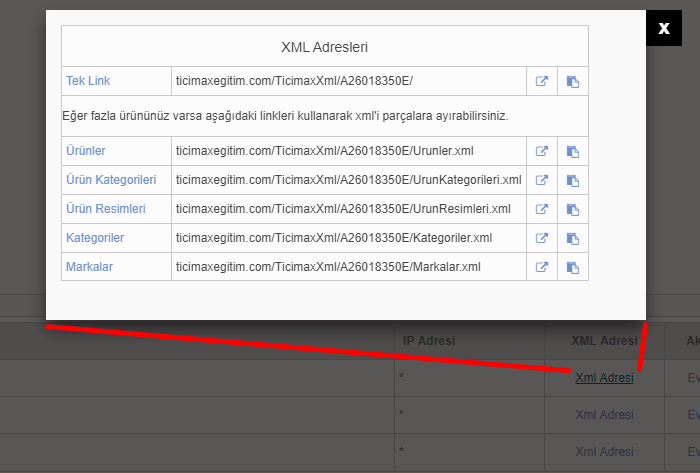Select the A26018350E/UrunResimleri.xml address text
This screenshot has height=473, width=700.
coord(343,209)
